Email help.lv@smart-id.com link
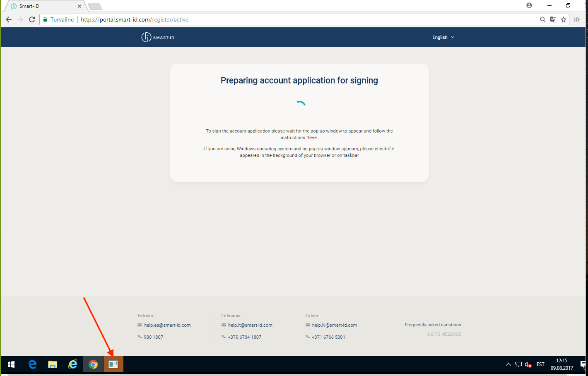Screen dimensions: 588x376 (x=335, y=325)
